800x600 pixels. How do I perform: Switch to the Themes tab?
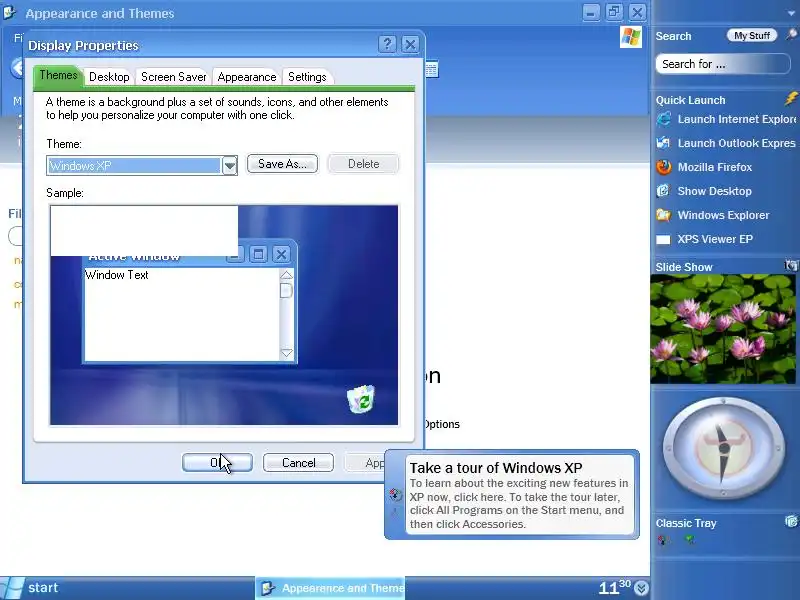point(58,76)
